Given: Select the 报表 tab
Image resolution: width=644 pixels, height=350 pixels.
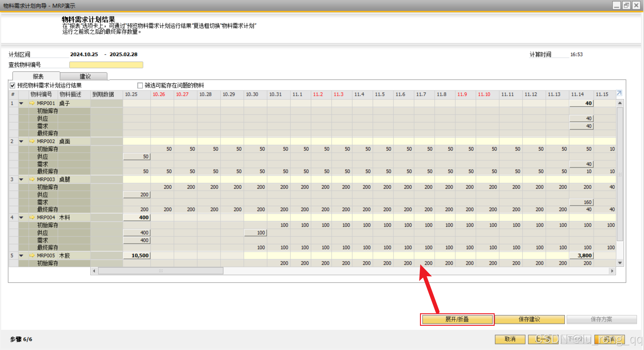Looking at the screenshot, I should tap(38, 76).
